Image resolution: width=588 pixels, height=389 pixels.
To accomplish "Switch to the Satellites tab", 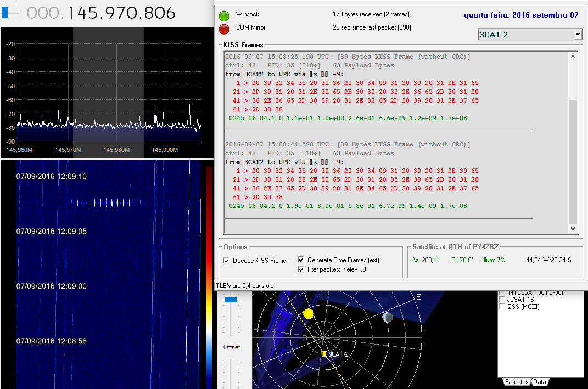I will (517, 381).
